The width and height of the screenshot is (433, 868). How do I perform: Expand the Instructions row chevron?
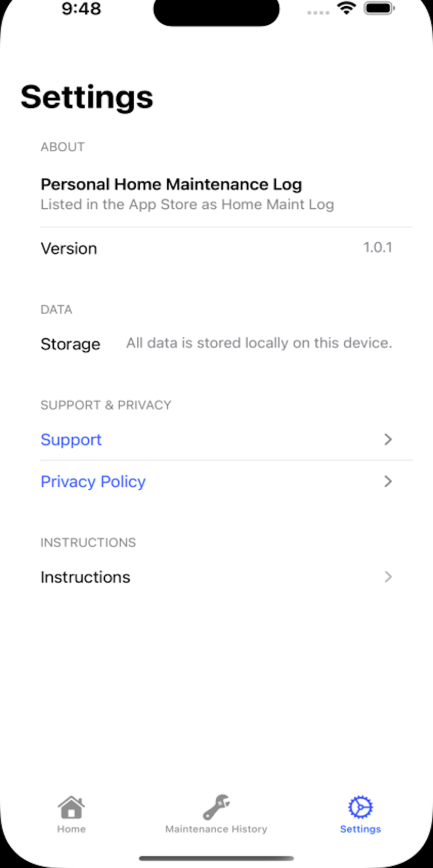click(388, 577)
